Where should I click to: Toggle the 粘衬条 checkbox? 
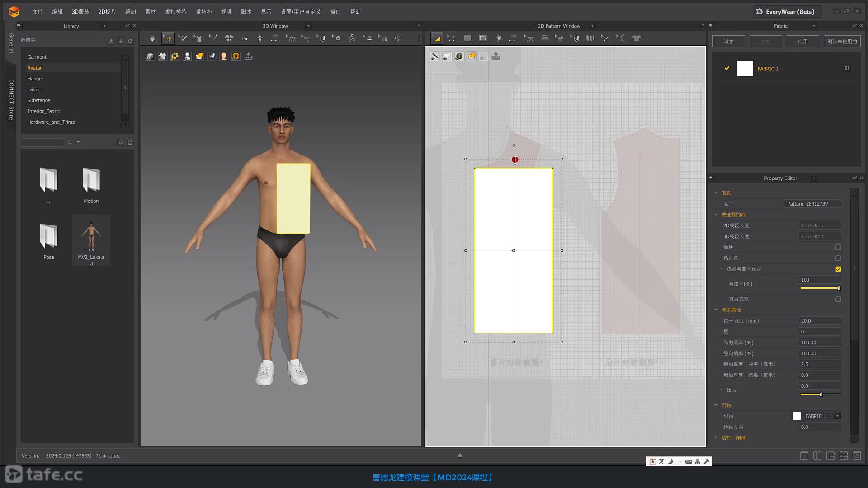pyautogui.click(x=838, y=258)
